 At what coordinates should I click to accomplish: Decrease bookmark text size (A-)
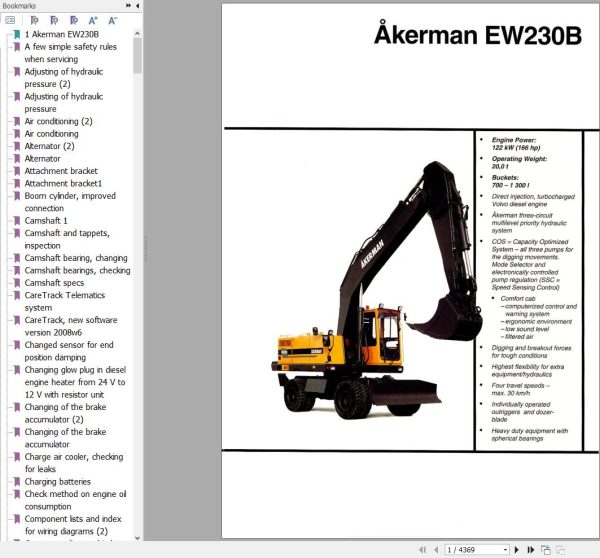tap(112, 20)
